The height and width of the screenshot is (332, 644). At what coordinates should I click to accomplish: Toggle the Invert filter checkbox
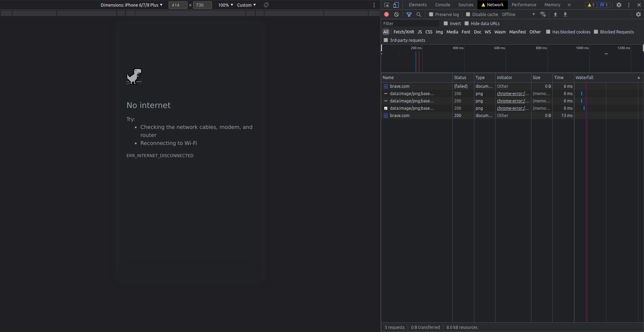[445, 23]
